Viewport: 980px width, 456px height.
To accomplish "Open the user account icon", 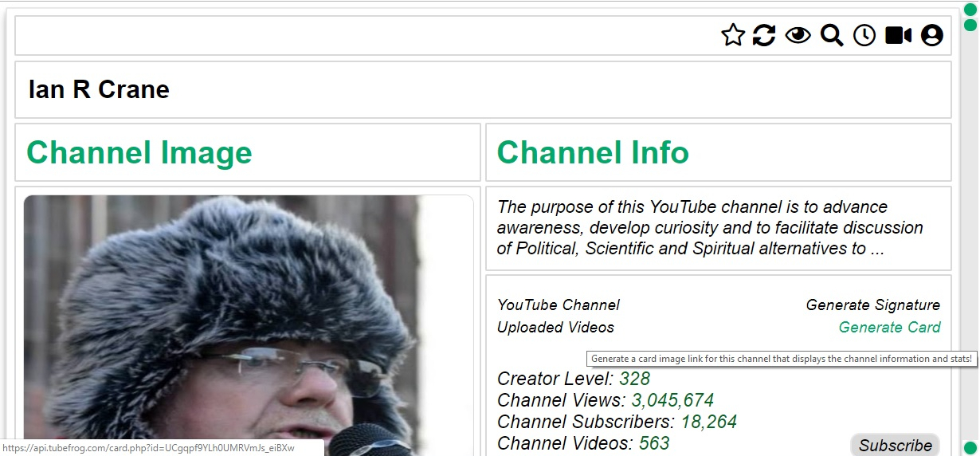I will pyautogui.click(x=932, y=35).
